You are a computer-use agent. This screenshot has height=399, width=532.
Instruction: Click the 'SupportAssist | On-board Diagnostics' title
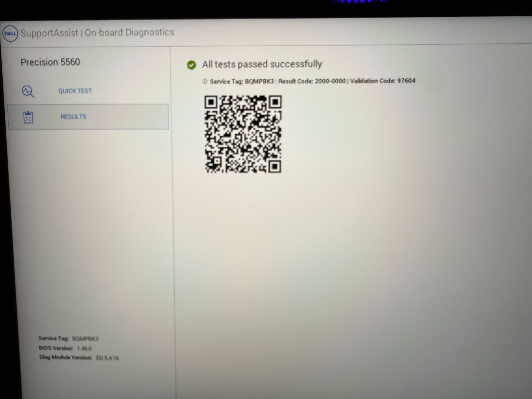tap(97, 33)
